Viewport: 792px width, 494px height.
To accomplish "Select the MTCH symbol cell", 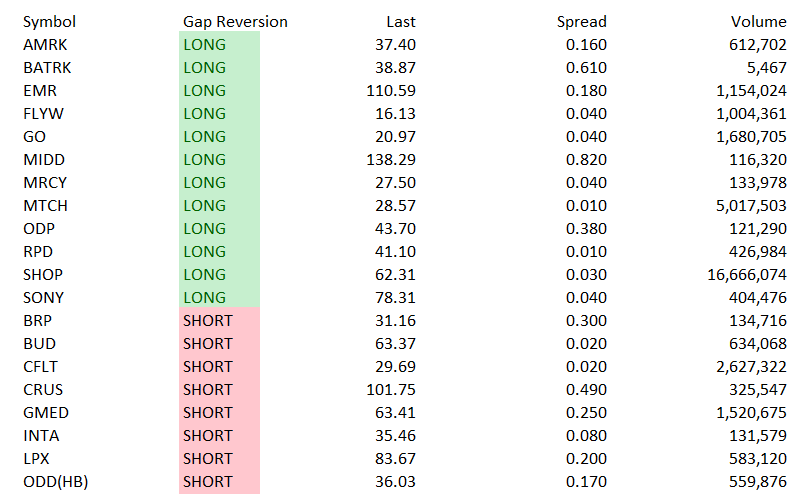I will tap(45, 206).
